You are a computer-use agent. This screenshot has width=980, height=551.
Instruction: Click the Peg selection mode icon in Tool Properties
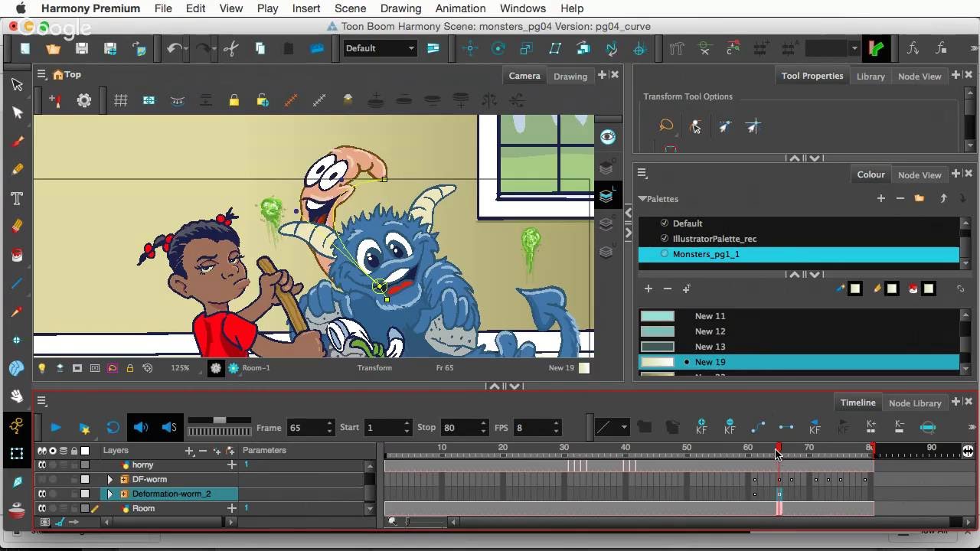pos(695,126)
